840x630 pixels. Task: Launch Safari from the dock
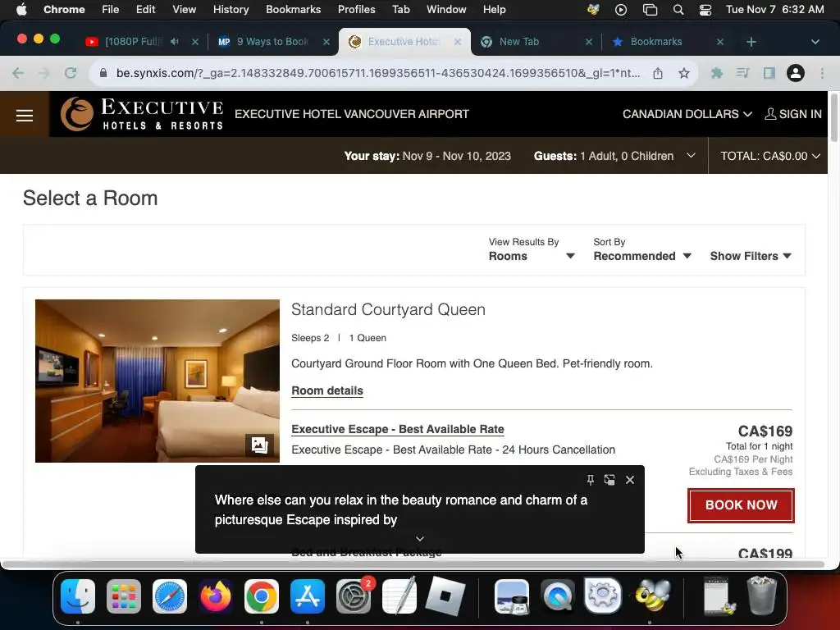tap(170, 596)
